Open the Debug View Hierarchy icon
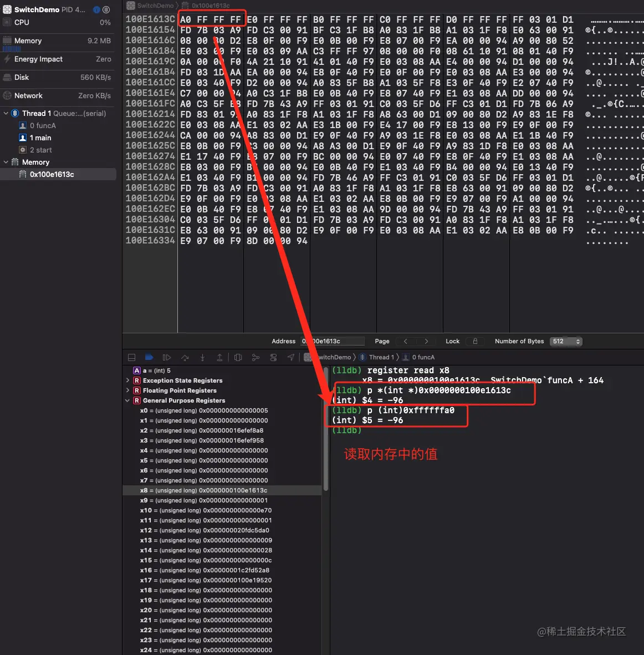Viewport: 644px width, 655px height. tap(238, 357)
